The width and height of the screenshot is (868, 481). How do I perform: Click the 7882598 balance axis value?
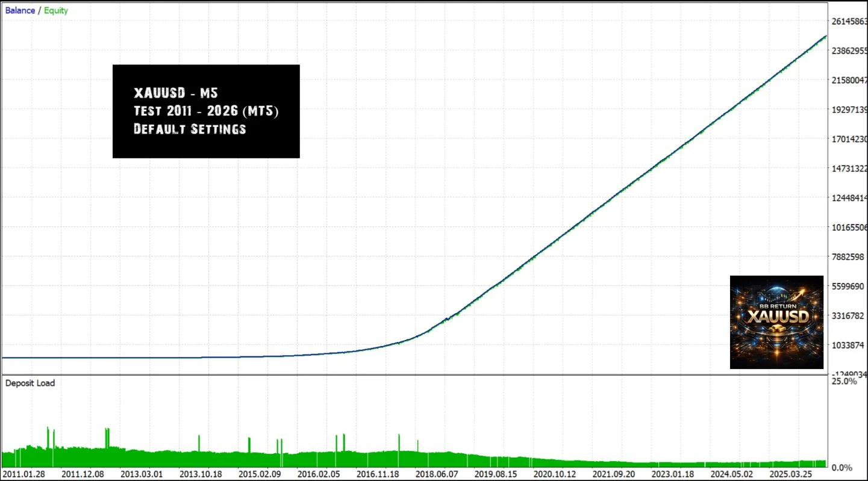tap(849, 257)
